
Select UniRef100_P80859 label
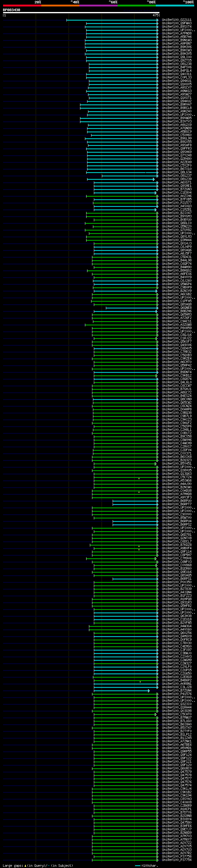[176, 328]
